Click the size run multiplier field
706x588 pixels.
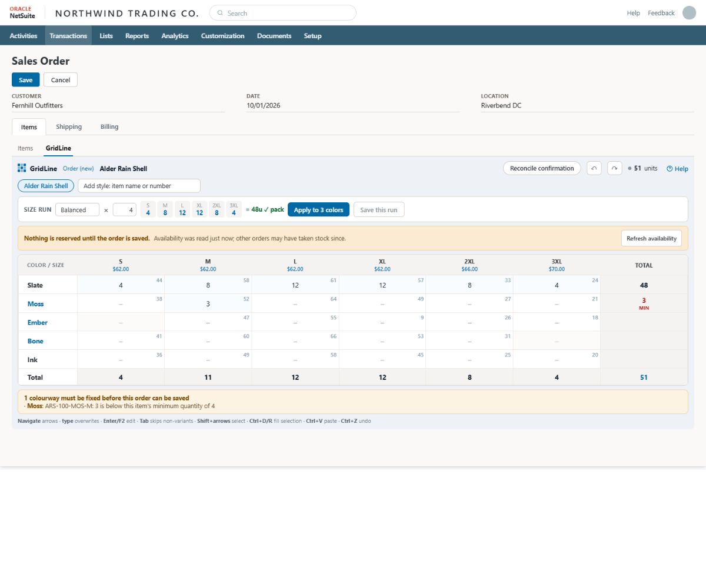[x=125, y=209]
